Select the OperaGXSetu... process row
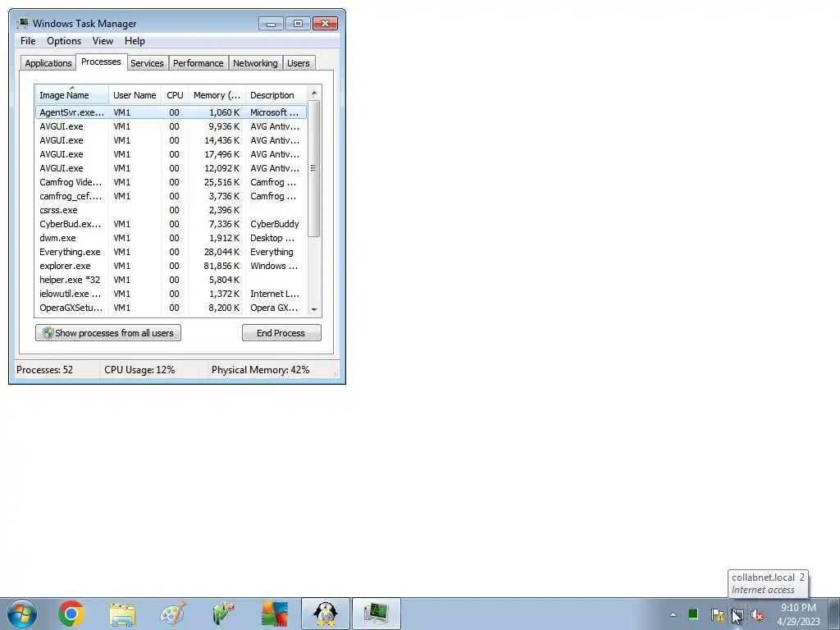840x630 pixels. tap(171, 308)
